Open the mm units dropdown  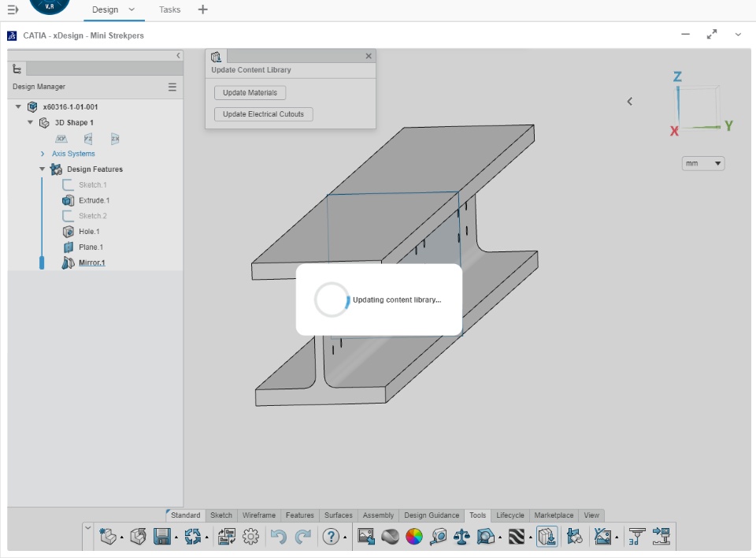[x=703, y=163]
